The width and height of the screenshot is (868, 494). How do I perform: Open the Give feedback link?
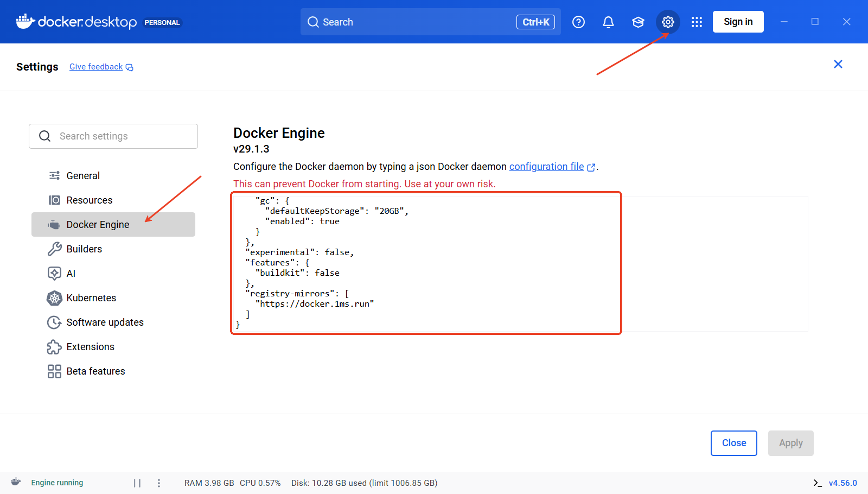point(96,67)
